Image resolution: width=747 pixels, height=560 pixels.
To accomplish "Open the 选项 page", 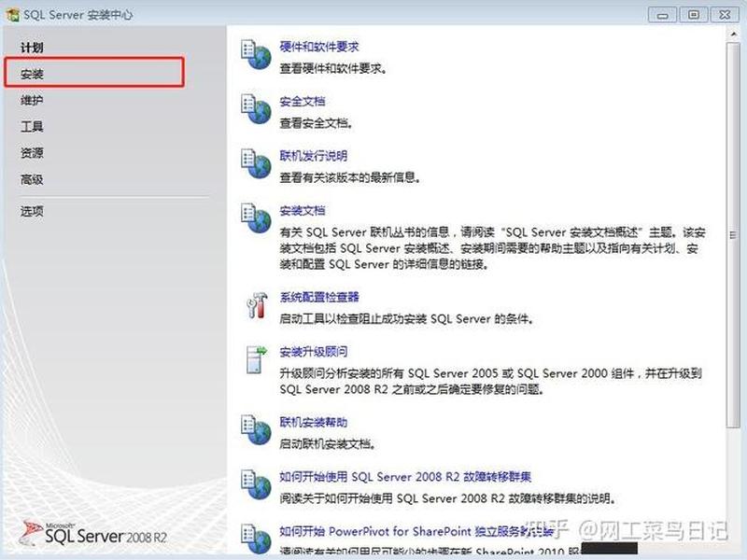I will (32, 211).
